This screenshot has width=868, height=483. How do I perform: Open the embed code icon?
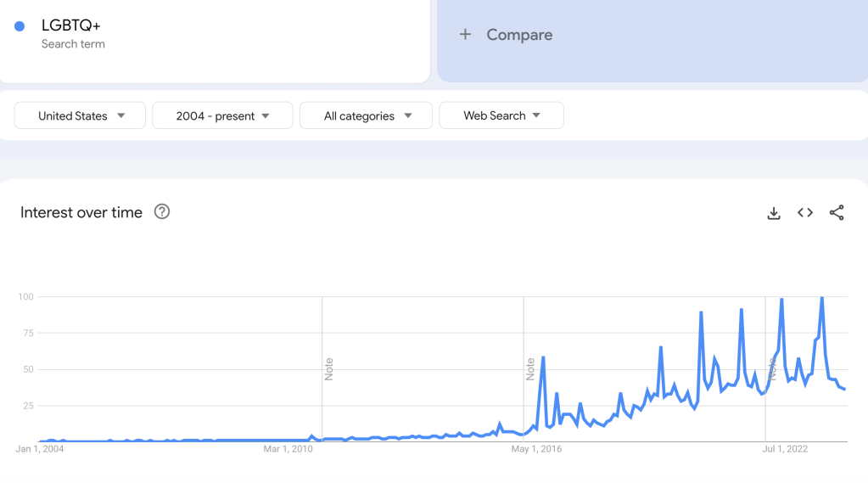click(x=805, y=213)
